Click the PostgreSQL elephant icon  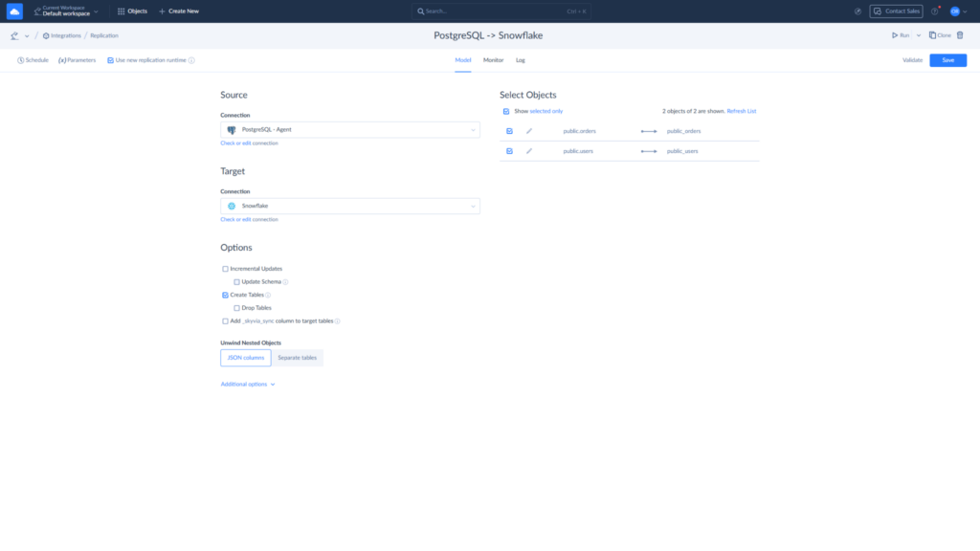232,130
